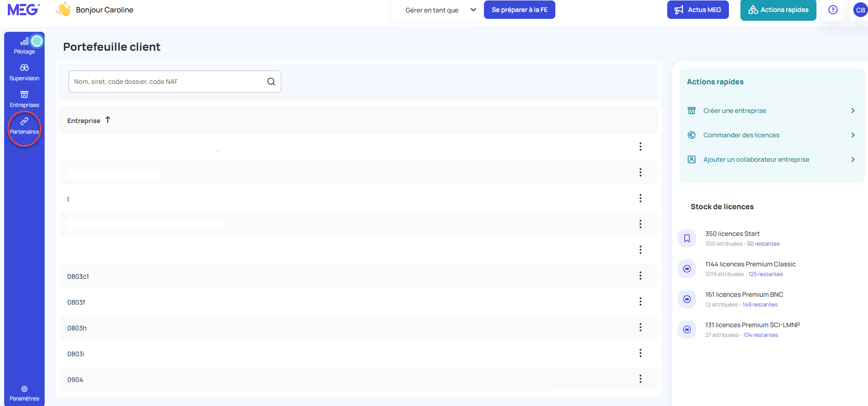This screenshot has height=406, width=868.
Task: Click the euro icon beside Commander des licences
Action: pyautogui.click(x=692, y=135)
